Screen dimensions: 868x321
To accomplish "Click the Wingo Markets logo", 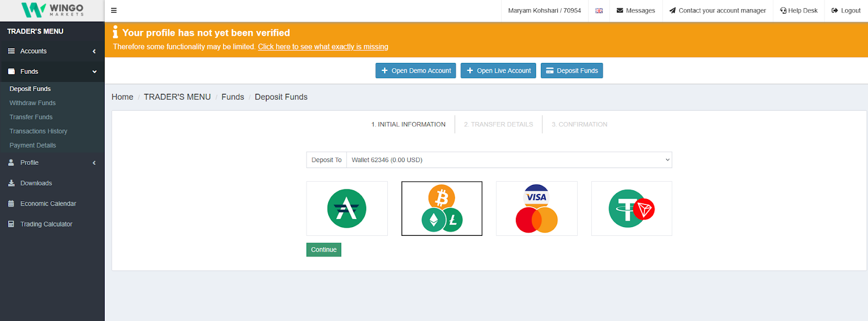I will coord(52,10).
